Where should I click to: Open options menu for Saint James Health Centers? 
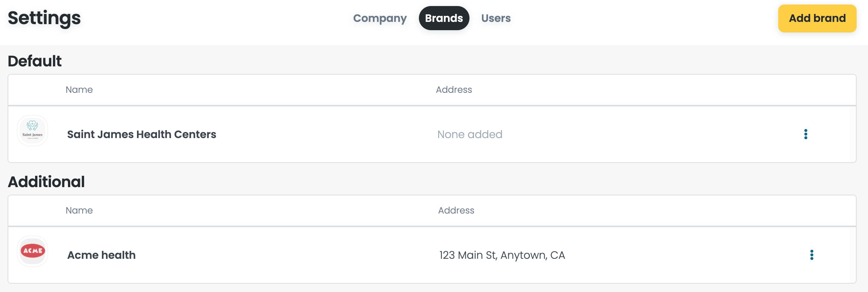click(x=805, y=134)
